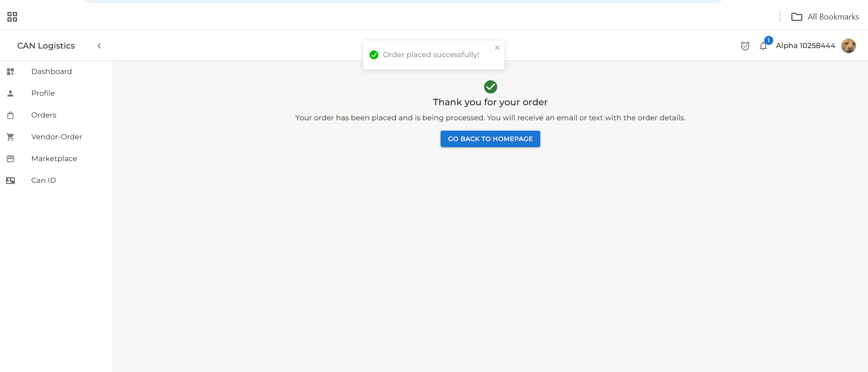Click the large green order checkmark
868x372 pixels.
(x=490, y=87)
